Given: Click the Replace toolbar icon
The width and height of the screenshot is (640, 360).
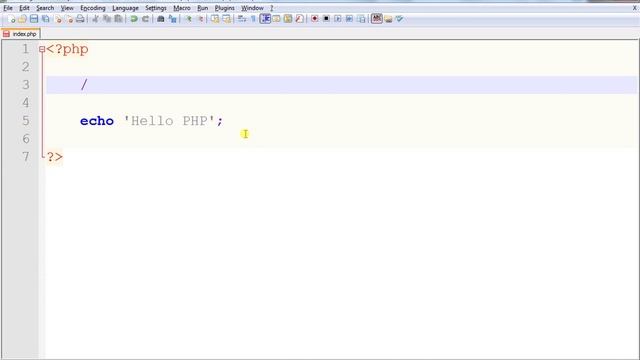Looking at the screenshot, I should [x=173, y=19].
